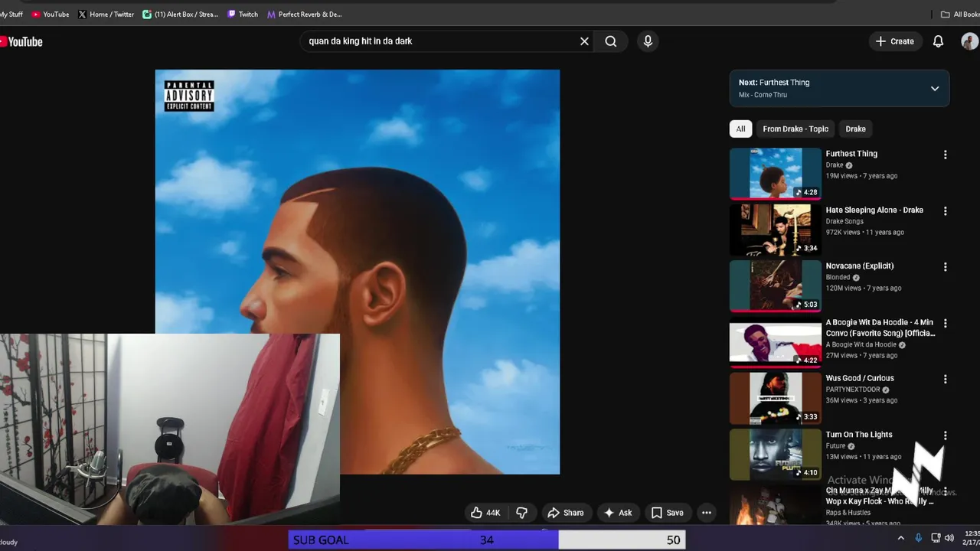Click the Create button
980x551 pixels.
(x=894, y=41)
